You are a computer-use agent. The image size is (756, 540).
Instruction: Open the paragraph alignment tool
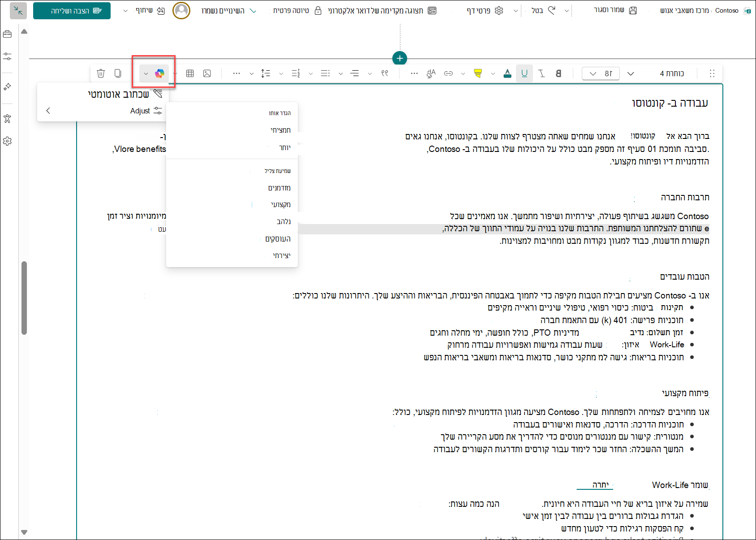click(355, 73)
